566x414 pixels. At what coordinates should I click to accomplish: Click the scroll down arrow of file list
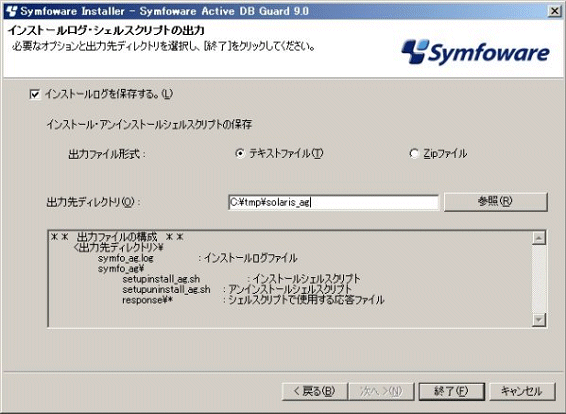pyautogui.click(x=539, y=319)
